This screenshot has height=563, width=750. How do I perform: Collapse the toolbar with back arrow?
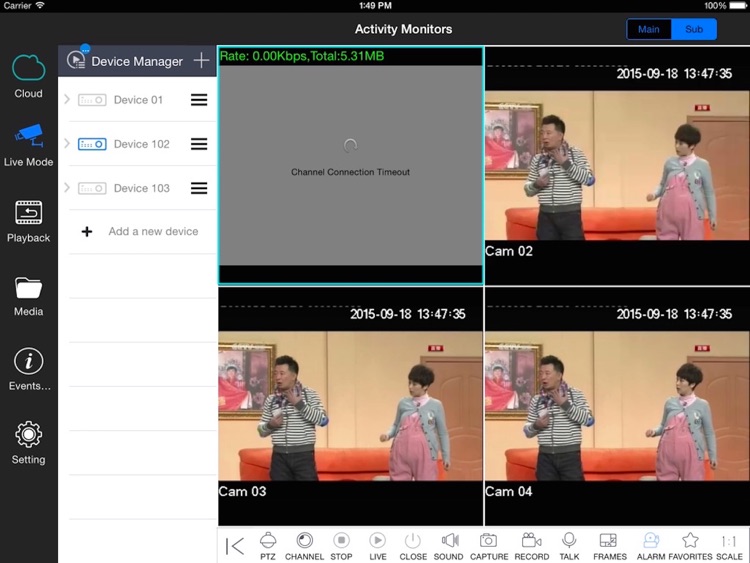click(x=235, y=546)
